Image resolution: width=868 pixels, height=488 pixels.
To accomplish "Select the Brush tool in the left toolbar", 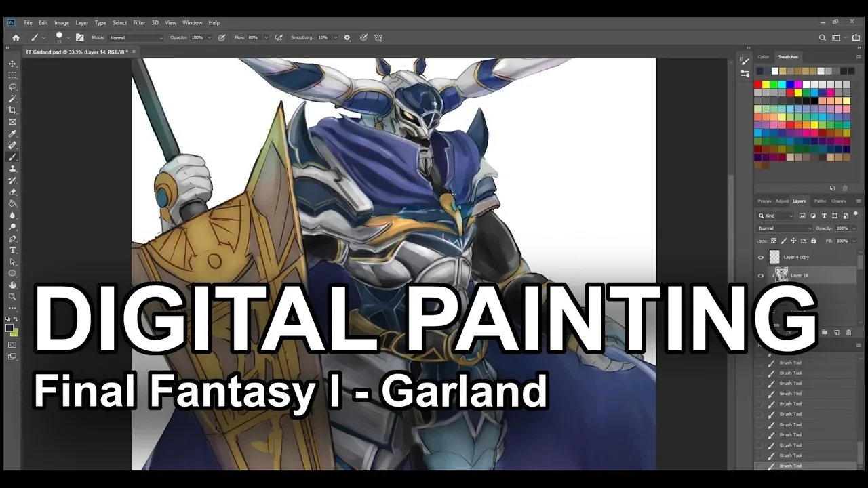I will [x=12, y=157].
